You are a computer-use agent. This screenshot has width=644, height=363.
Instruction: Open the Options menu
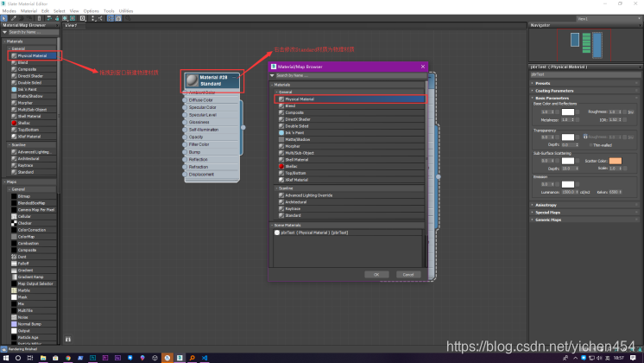91,10
